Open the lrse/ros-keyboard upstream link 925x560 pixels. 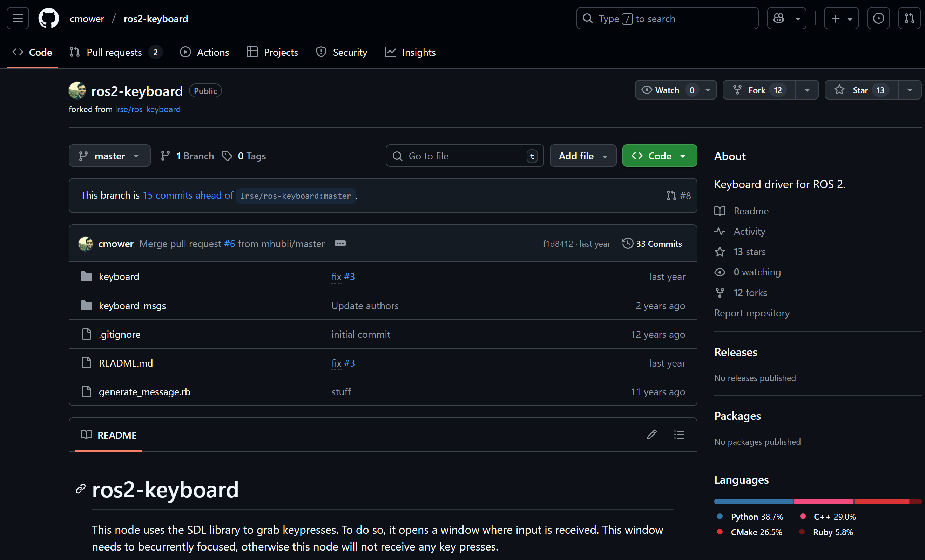[x=148, y=109]
